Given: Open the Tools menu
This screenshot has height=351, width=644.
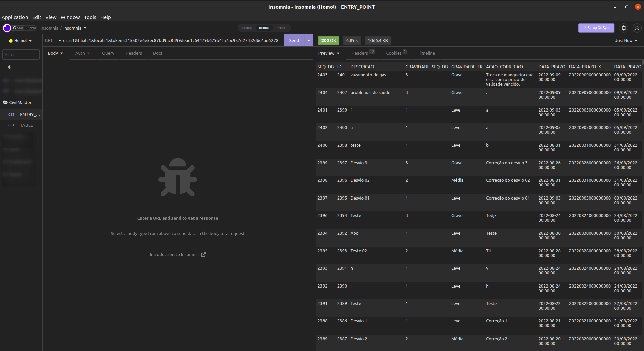Looking at the screenshot, I should (x=90, y=17).
